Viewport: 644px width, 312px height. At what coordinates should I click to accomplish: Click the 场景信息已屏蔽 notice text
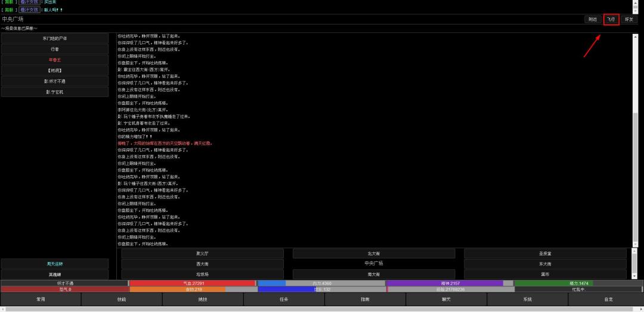19,29
